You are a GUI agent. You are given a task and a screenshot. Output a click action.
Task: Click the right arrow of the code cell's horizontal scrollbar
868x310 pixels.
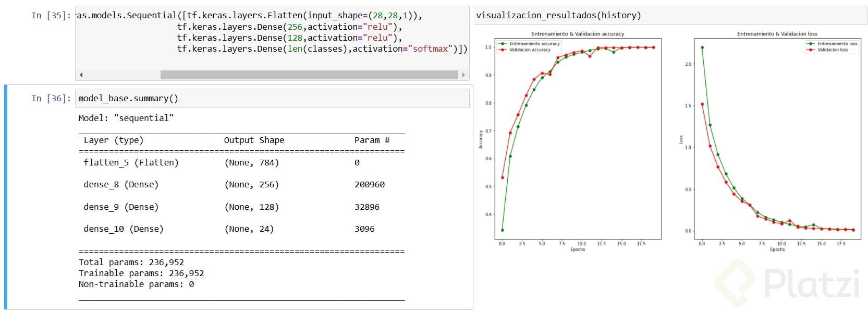463,75
